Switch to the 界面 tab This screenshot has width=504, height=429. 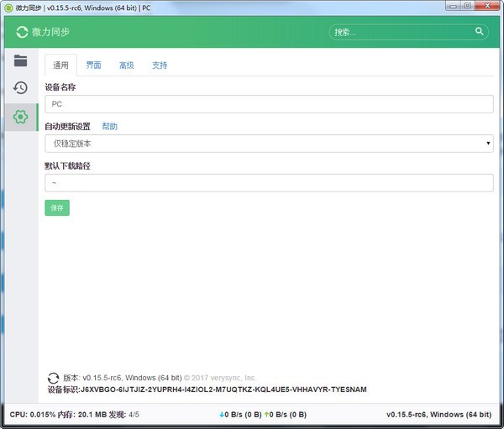[x=93, y=65]
